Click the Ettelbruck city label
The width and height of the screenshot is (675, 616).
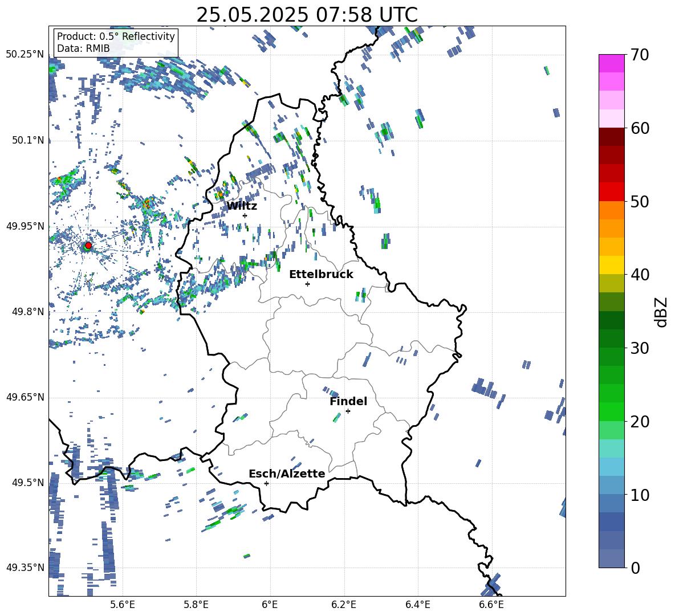pyautogui.click(x=321, y=275)
